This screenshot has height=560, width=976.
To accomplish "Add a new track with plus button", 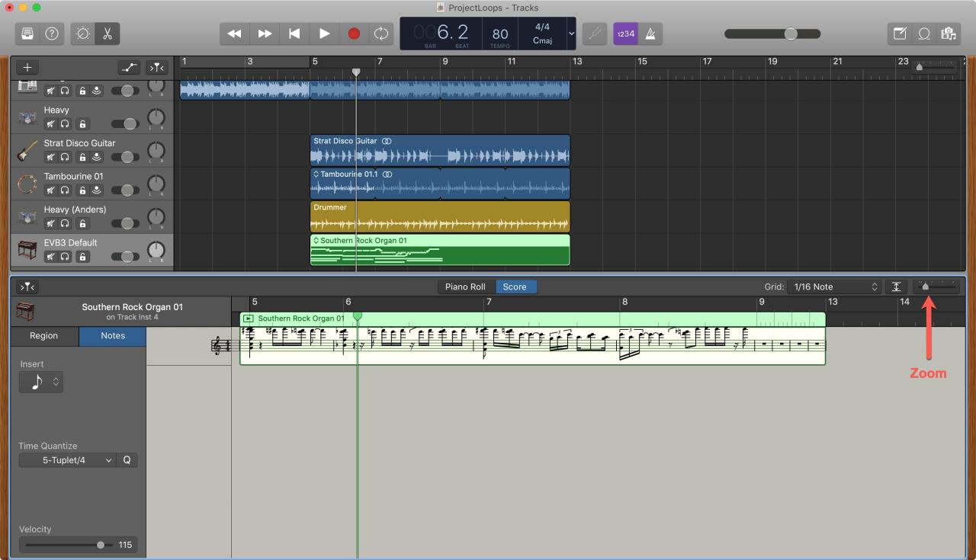I will click(27, 68).
